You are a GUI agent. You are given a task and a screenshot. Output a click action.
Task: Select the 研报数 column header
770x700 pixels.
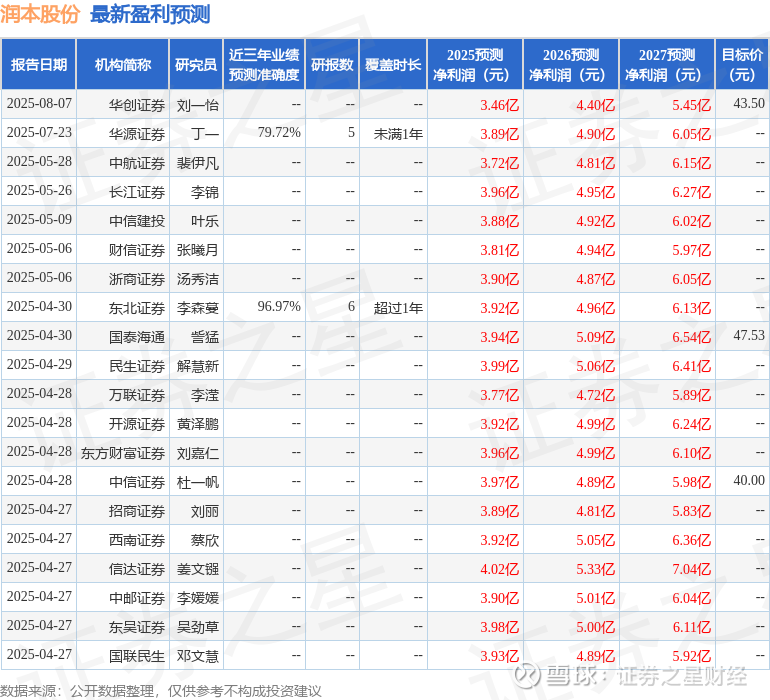(x=332, y=64)
